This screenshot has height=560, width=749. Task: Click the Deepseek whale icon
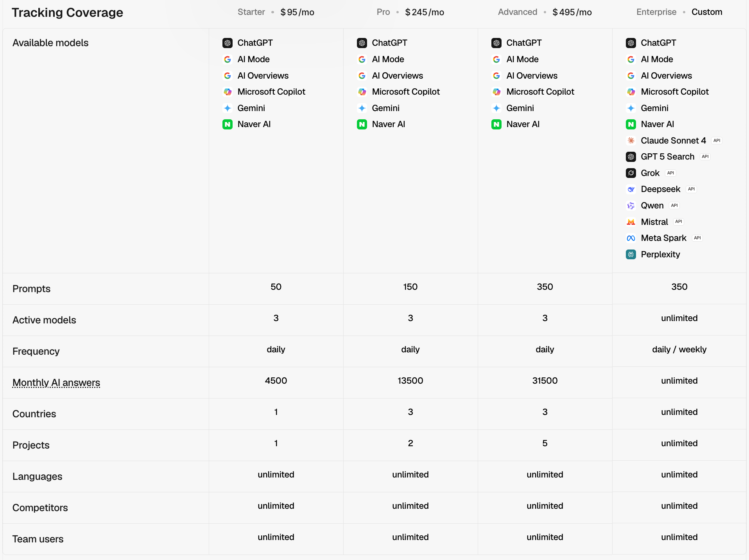click(x=631, y=189)
